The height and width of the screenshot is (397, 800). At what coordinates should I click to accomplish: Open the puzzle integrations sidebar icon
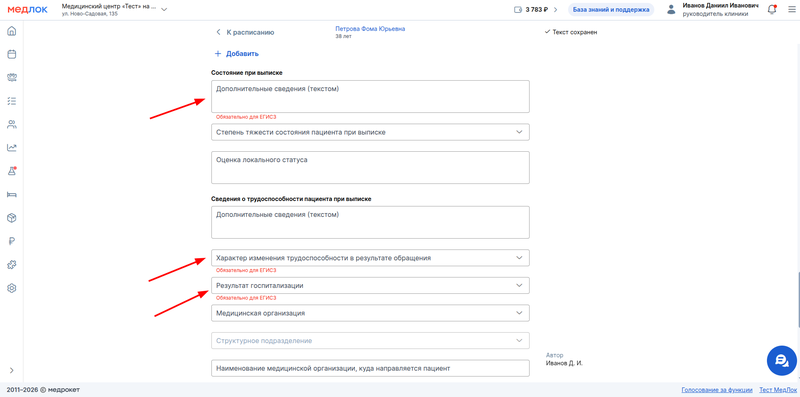click(12, 265)
